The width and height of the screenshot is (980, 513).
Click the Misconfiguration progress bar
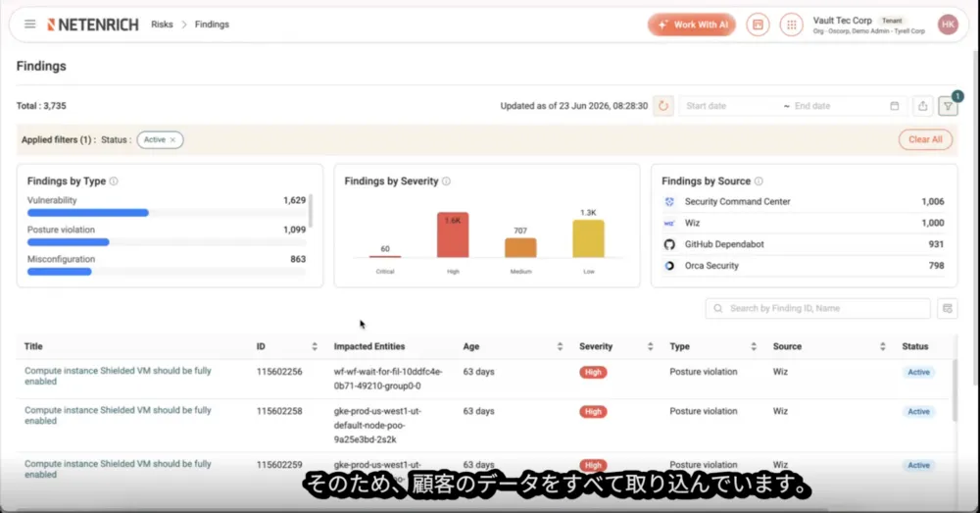click(x=167, y=272)
